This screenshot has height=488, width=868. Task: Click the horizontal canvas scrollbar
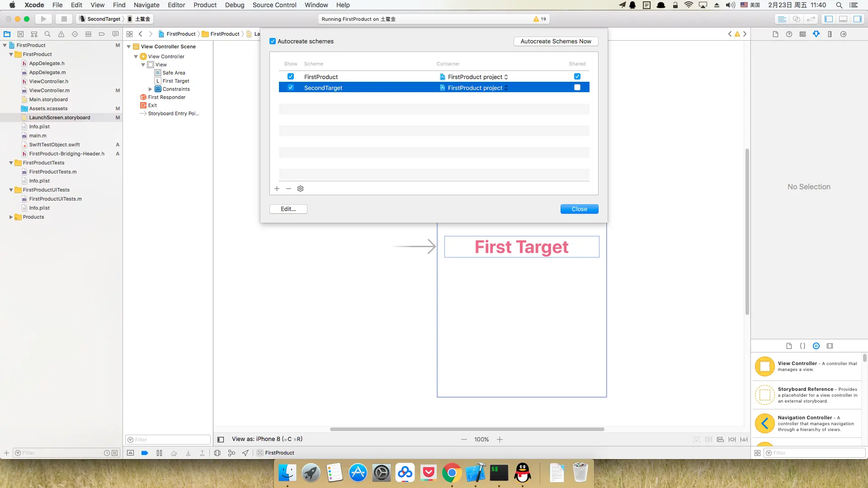[467, 429]
